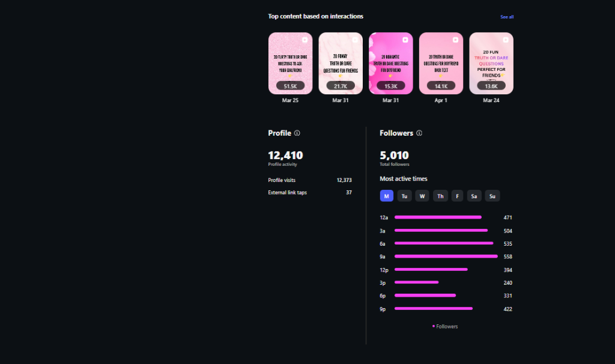615x364 pixels.
Task: Click the 15.3K interaction count badge
Action: coord(390,86)
